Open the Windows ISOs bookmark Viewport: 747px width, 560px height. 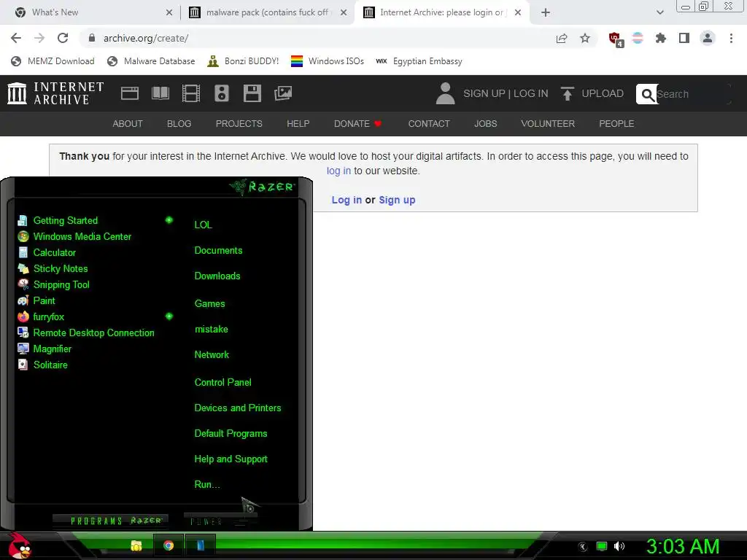pos(328,61)
